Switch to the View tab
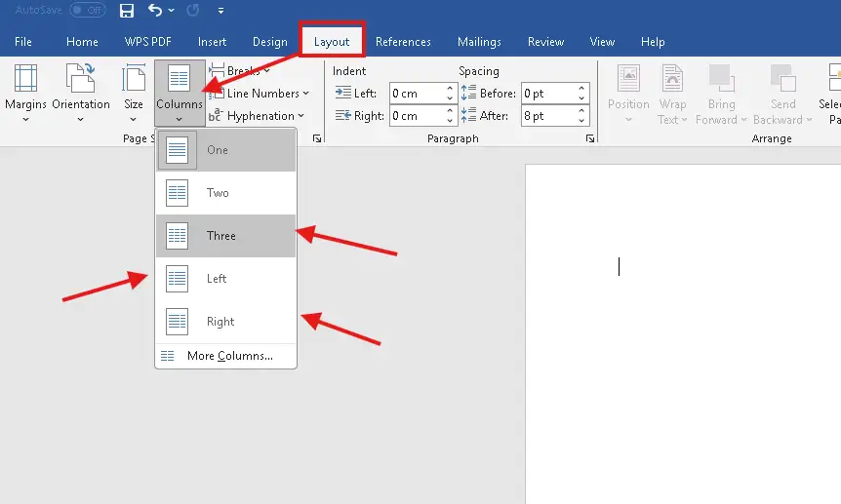Viewport: 841px width, 504px height. pyautogui.click(x=602, y=42)
